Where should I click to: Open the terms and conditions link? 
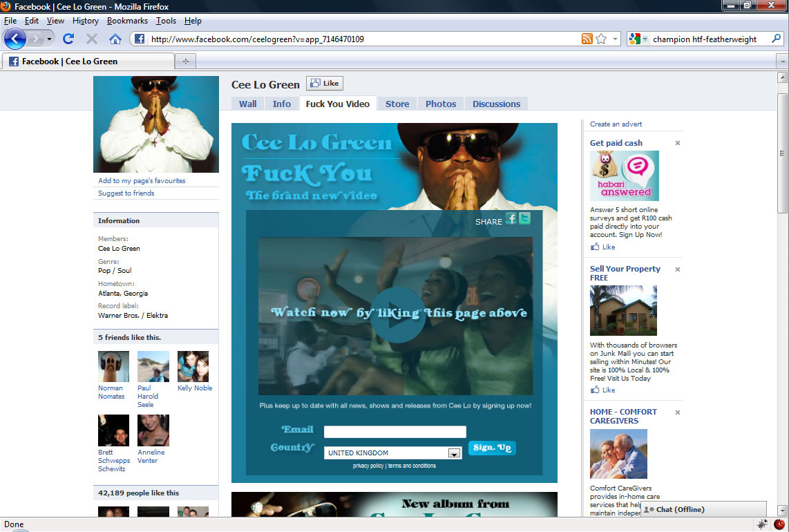click(x=412, y=466)
